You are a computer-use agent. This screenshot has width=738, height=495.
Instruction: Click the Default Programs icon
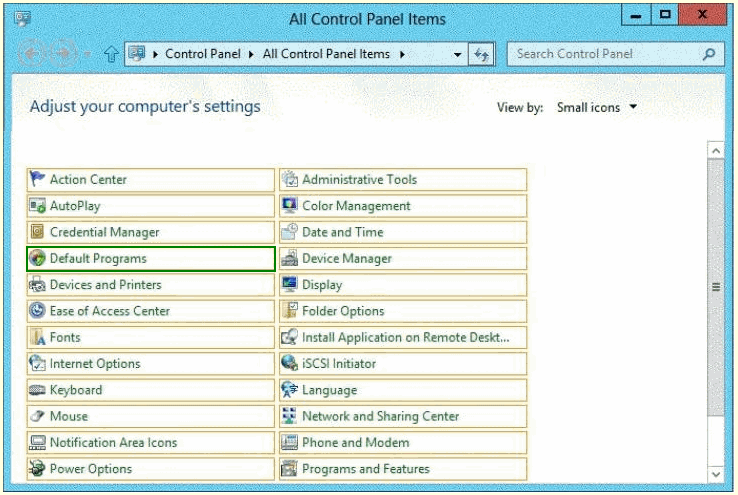(37, 258)
